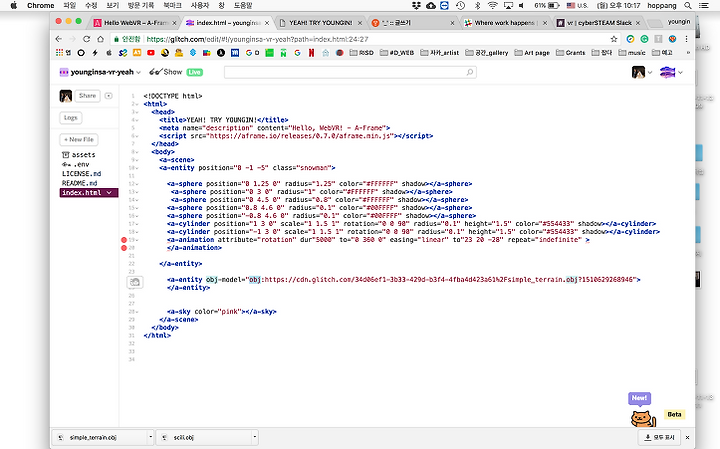The image size is (720, 449).
Task: Open the 북마크 menu in menu bar
Action: [x=172, y=6]
